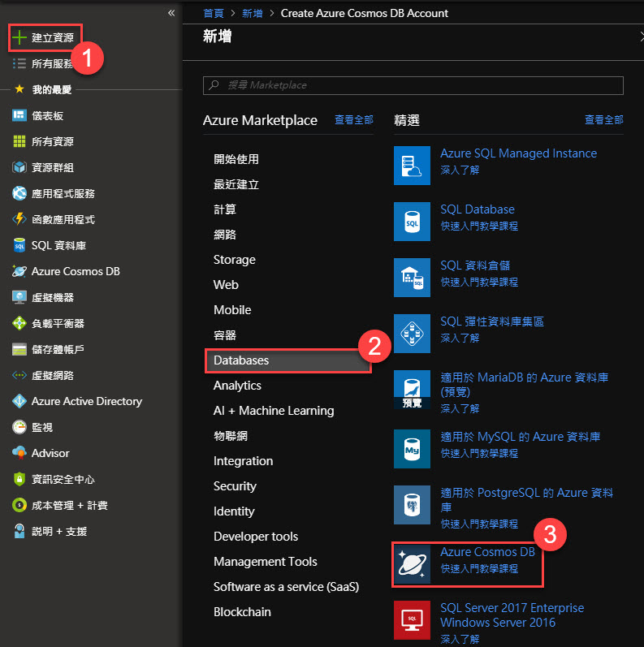The width and height of the screenshot is (644, 647).
Task: Click 查看全部 next to 精選
Action: (x=604, y=120)
